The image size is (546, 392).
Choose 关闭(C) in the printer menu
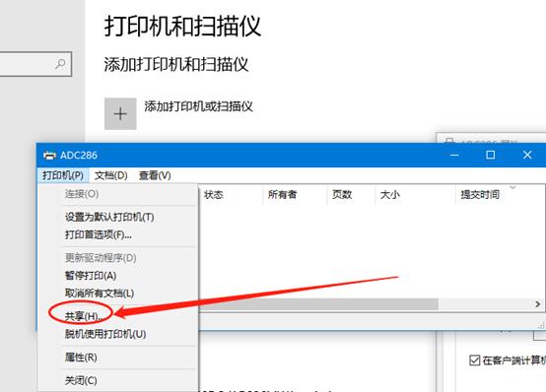point(81,380)
